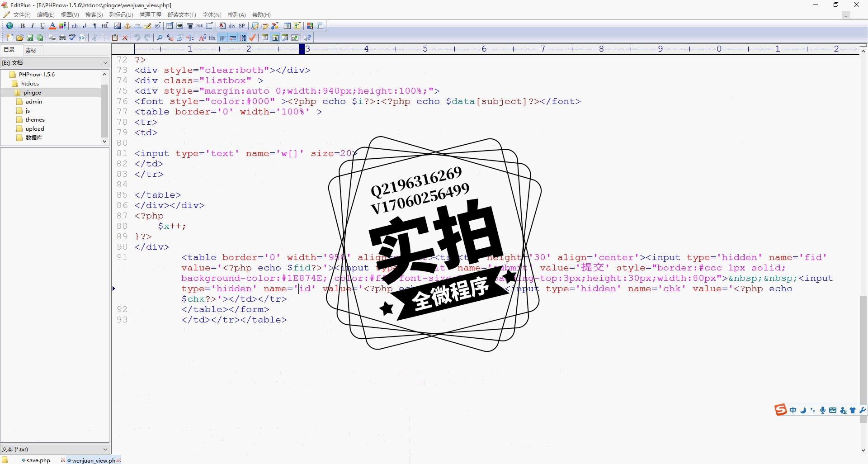Select the htdocs folder
This screenshot has width=868, height=464.
pos(30,83)
